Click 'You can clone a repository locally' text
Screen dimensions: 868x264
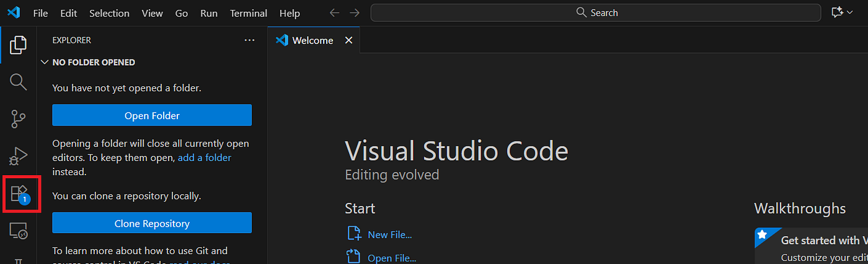126,196
